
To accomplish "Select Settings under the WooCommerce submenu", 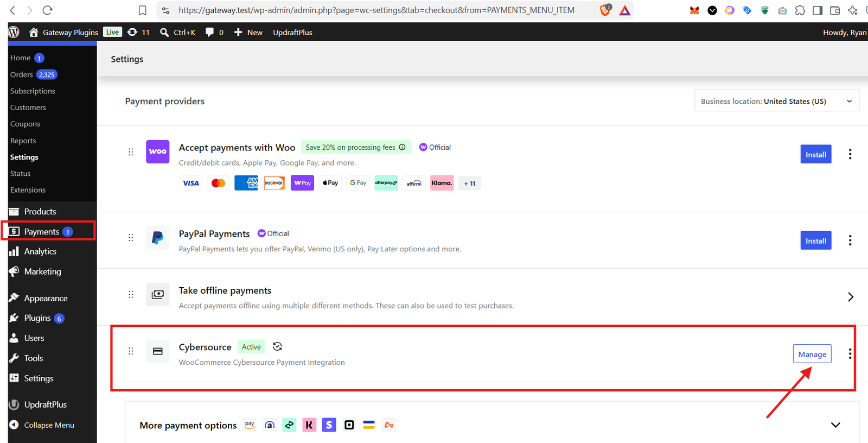I will point(24,157).
